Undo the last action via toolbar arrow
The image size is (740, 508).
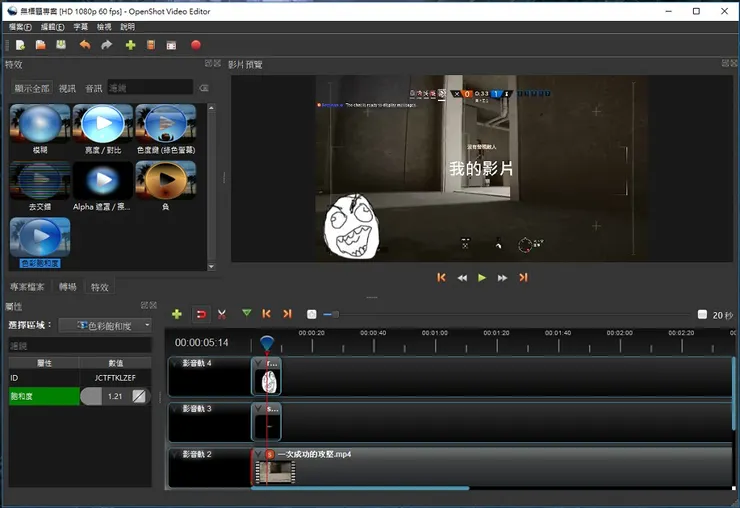coord(85,45)
